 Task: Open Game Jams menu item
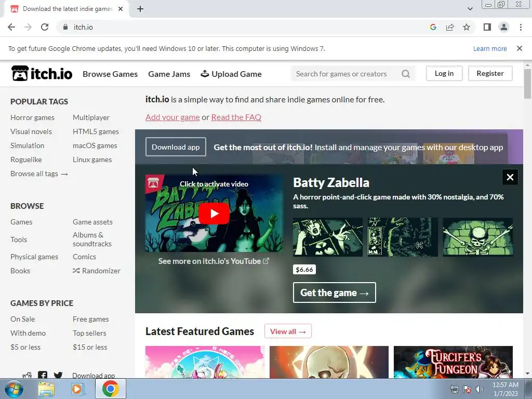pyautogui.click(x=169, y=74)
